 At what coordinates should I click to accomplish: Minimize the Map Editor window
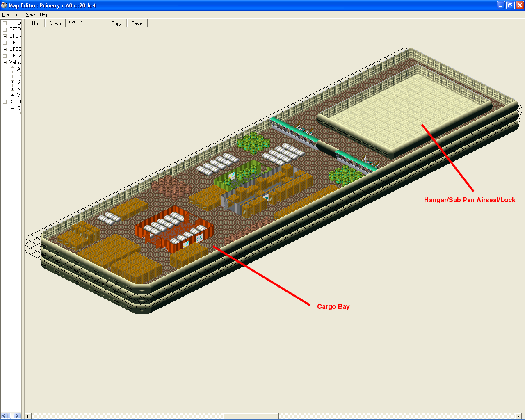click(501, 5)
